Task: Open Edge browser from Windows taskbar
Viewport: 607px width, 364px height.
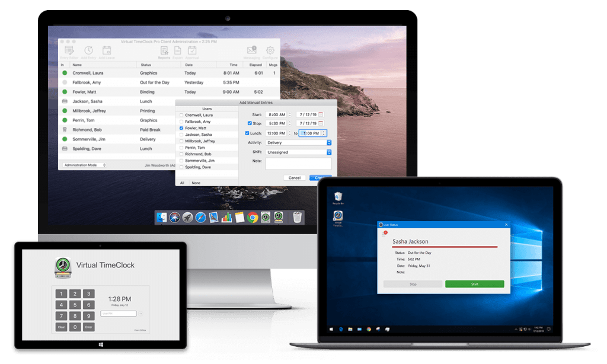Action: tap(341, 329)
